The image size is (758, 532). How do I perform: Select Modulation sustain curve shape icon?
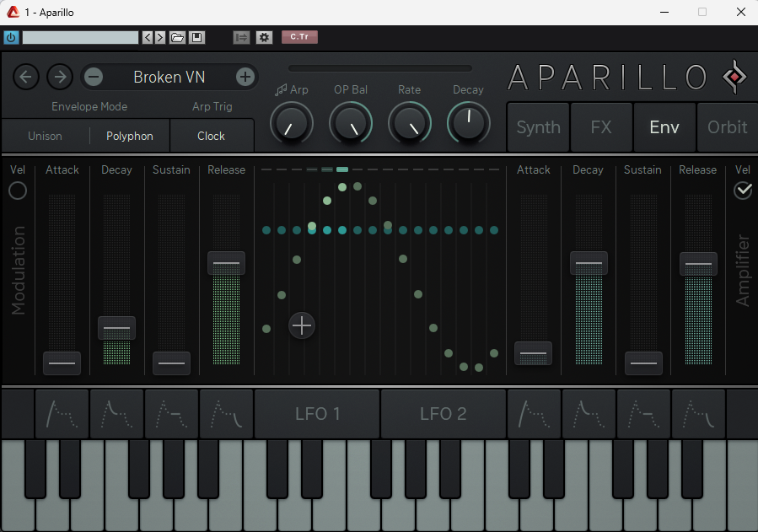click(172, 414)
